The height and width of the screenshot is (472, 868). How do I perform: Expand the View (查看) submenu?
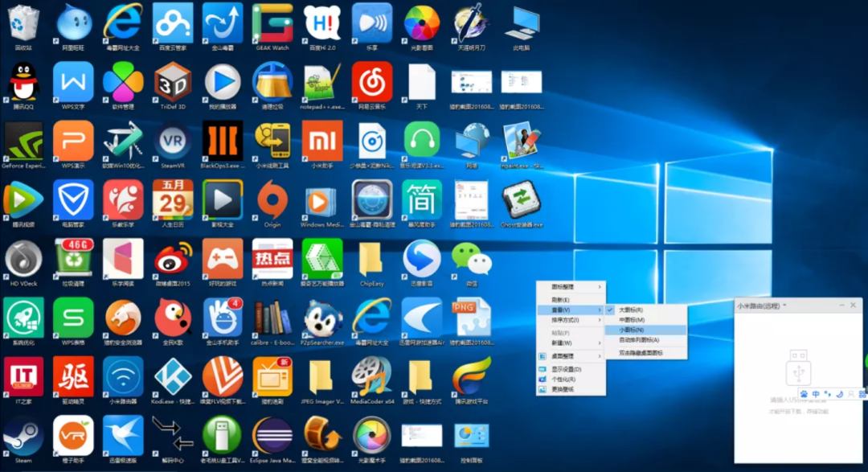click(x=571, y=310)
